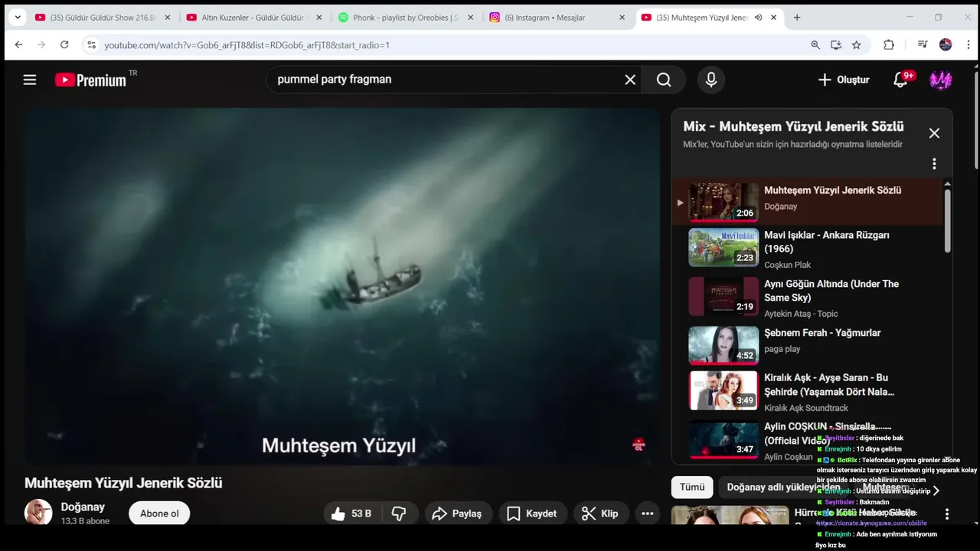
Task: Open a new browser tab
Action: pos(797,18)
